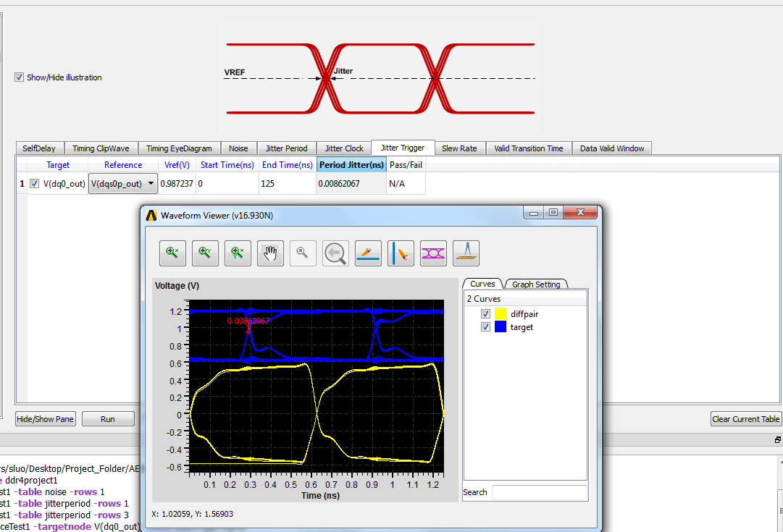The height and width of the screenshot is (532, 783).
Task: Uncheck the diffpair curve checkbox
Action: (x=485, y=314)
